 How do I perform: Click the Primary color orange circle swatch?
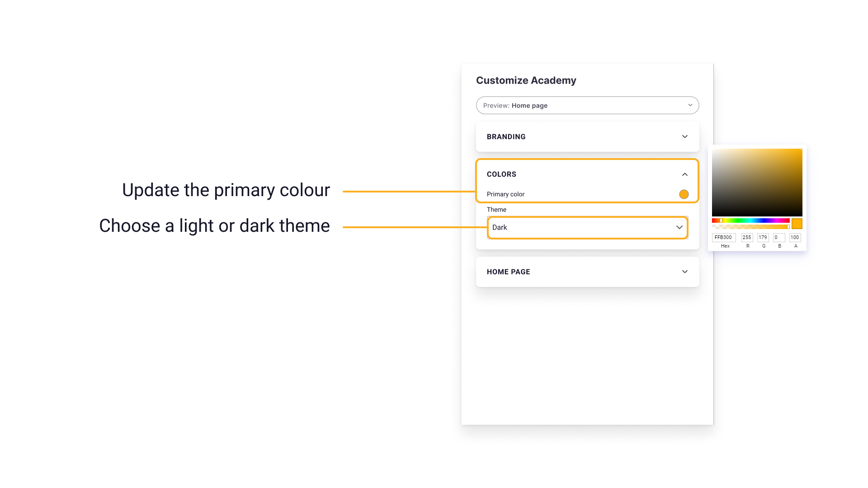pyautogui.click(x=684, y=194)
